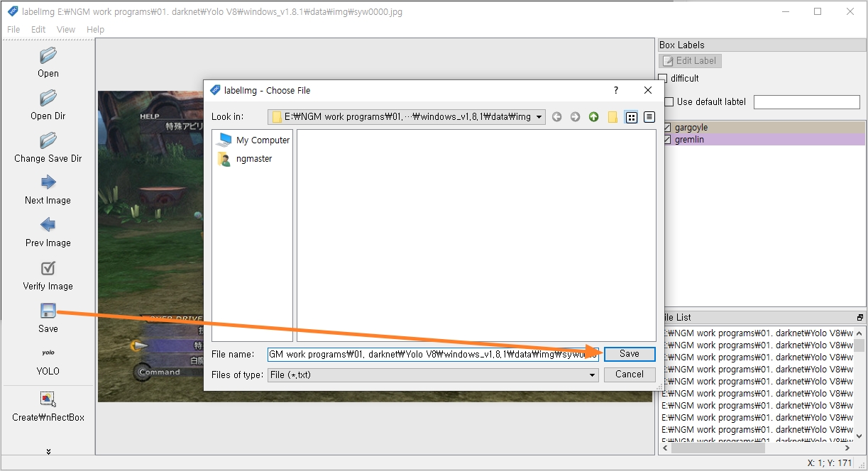The height and width of the screenshot is (471, 868).
Task: Switch to Detail View icon in dialog
Action: tap(649, 117)
